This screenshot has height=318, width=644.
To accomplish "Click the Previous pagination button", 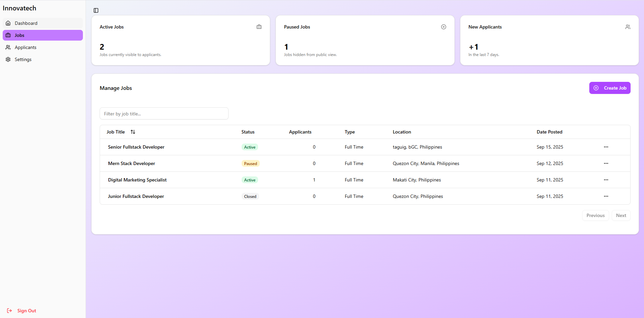I will tap(595, 215).
